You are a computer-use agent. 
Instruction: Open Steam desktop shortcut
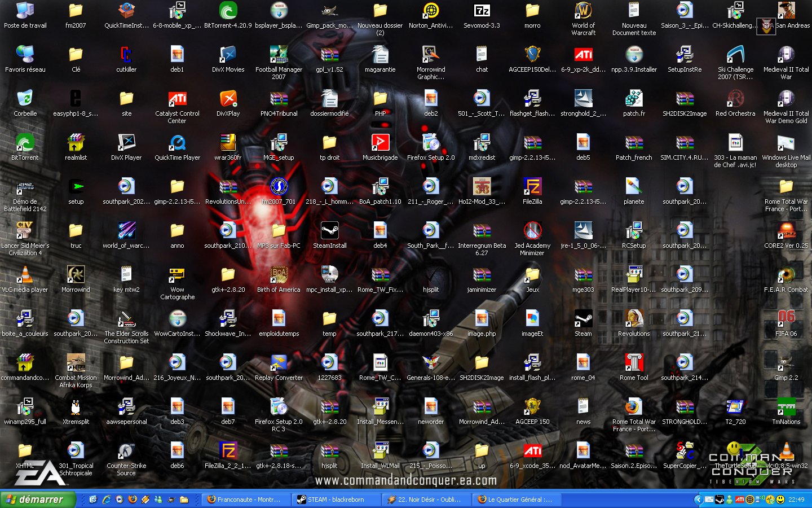(584, 323)
